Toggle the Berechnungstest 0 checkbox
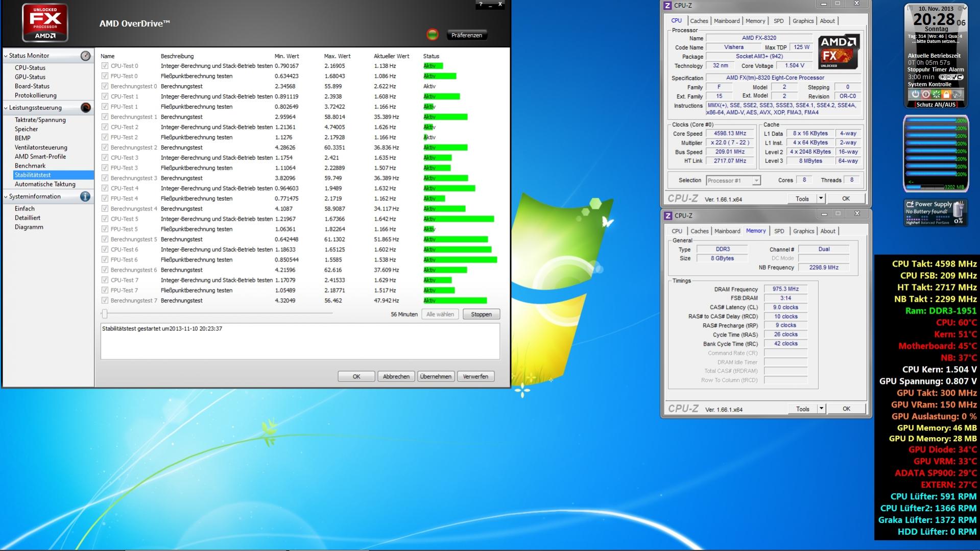The image size is (980, 551). 105,86
